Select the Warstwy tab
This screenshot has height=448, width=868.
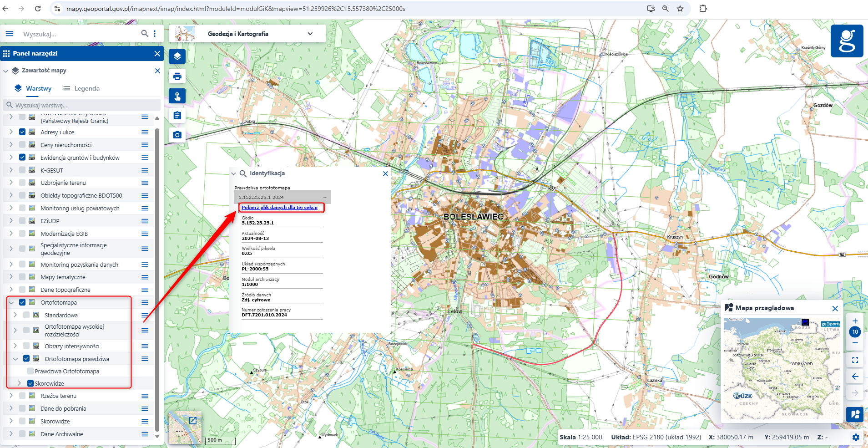click(33, 88)
